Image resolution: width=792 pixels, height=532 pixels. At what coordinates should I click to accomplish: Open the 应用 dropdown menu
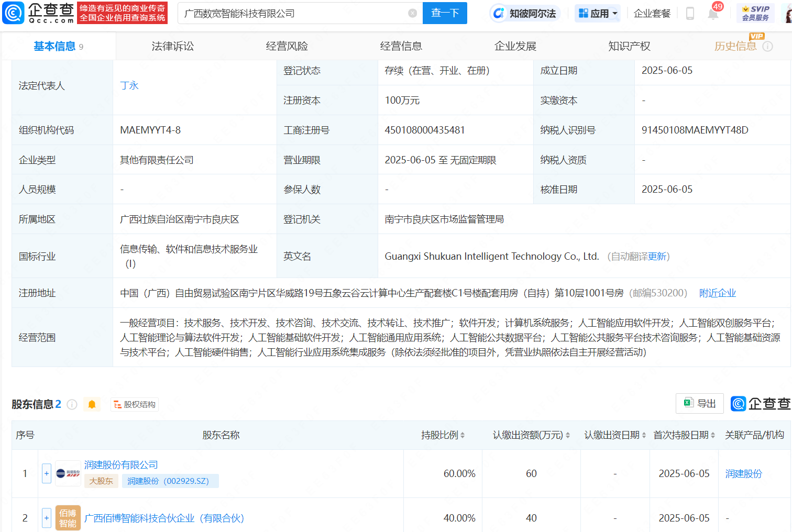pyautogui.click(x=598, y=13)
